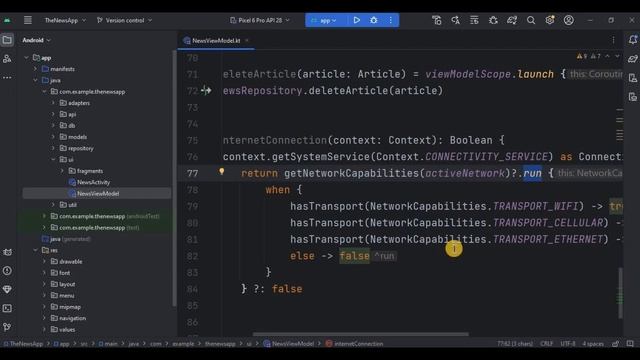Open the main hamburger menu
This screenshot has height=360, width=640.
click(x=28, y=20)
